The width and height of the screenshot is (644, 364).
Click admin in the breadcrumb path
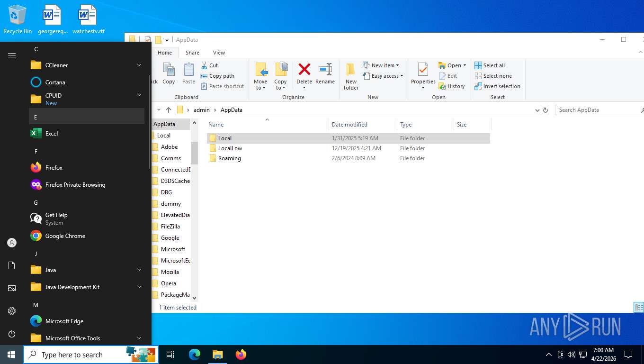201,110
